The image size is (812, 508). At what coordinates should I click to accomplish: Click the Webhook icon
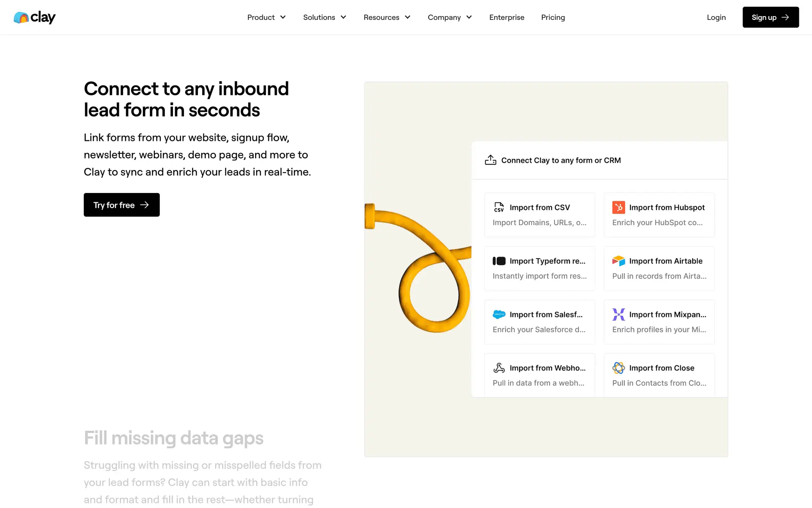[x=499, y=368]
